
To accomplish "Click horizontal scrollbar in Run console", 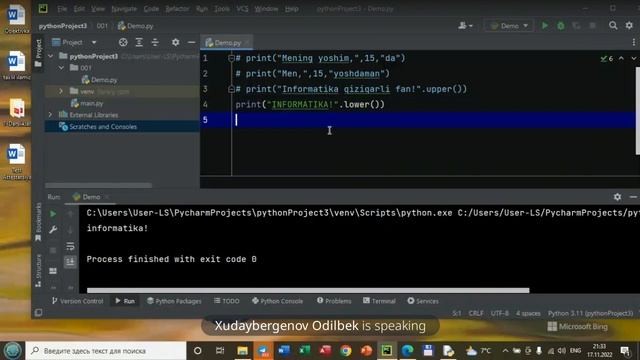I will (308, 291).
